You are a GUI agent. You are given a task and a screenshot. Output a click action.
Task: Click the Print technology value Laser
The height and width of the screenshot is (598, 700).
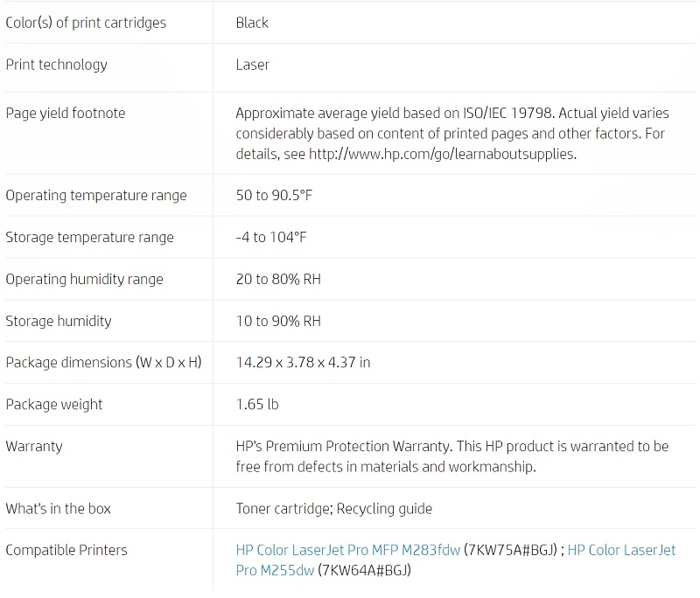(x=253, y=65)
